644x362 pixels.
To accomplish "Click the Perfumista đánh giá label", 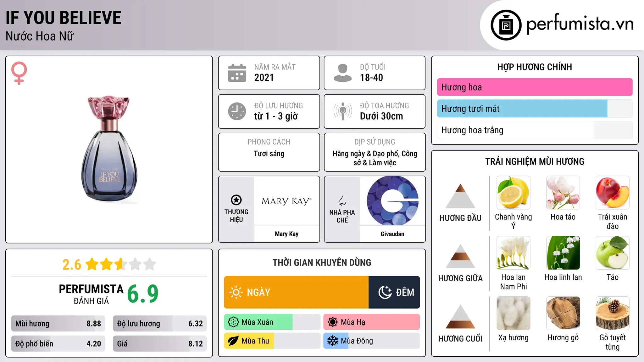I will 91,294.
